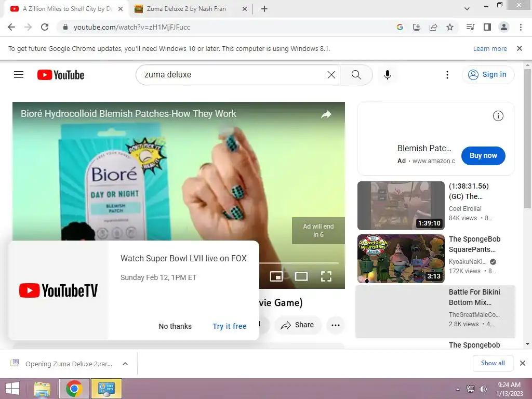Switch to A Zillion Miles to Shell City tab

tap(66, 9)
